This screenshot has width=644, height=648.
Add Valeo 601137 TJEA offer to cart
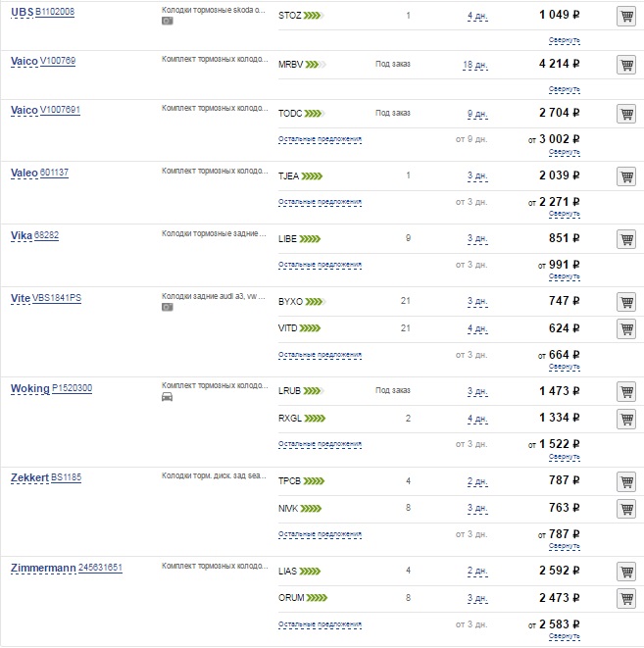(626, 176)
